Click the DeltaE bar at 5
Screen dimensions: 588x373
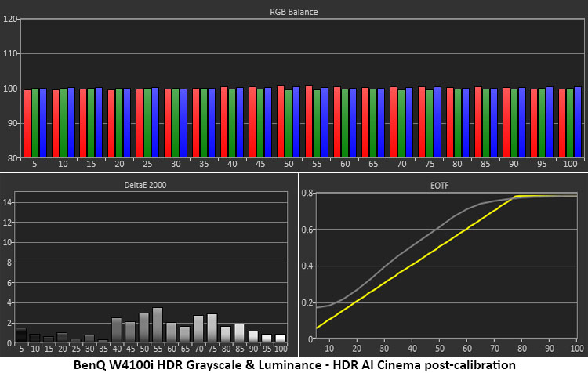point(21,335)
